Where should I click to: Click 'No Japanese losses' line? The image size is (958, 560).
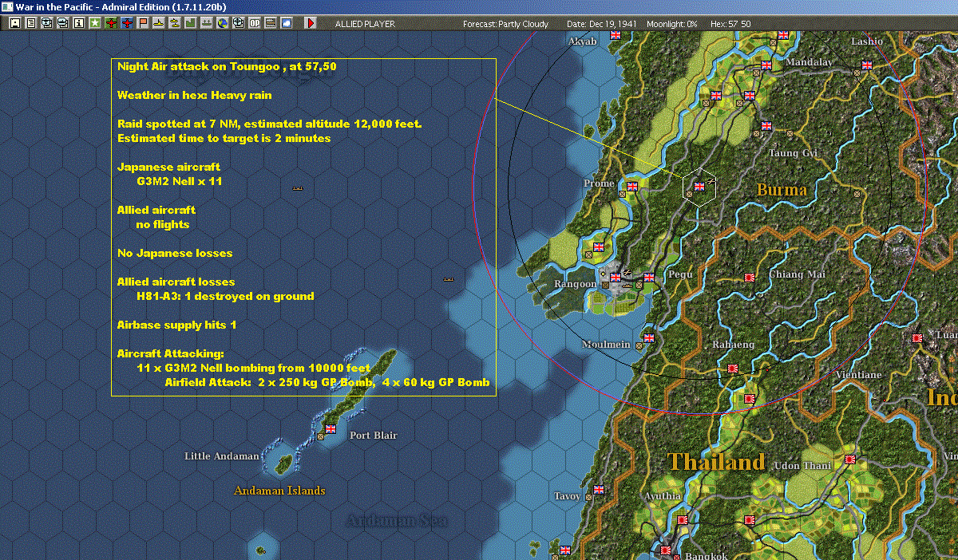pyautogui.click(x=175, y=253)
